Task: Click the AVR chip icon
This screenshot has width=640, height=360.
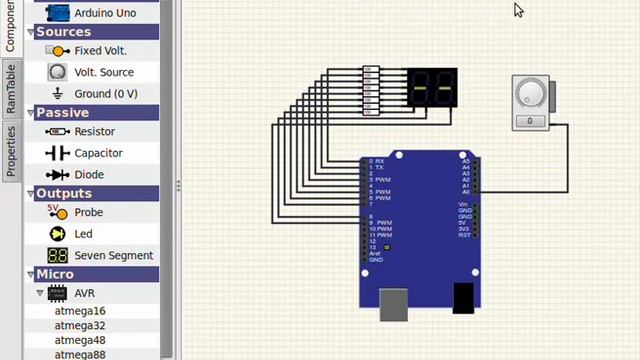Action: click(57, 293)
